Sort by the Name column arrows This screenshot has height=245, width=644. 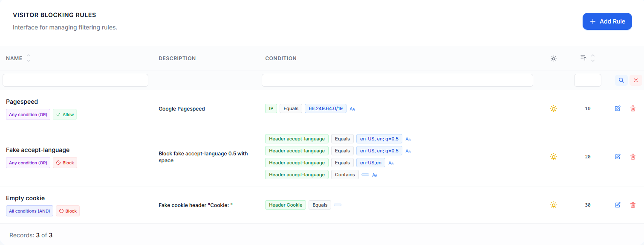pos(29,58)
